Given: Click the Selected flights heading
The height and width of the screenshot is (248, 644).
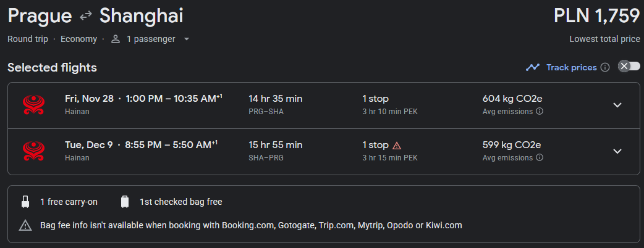Looking at the screenshot, I should click(x=52, y=67).
